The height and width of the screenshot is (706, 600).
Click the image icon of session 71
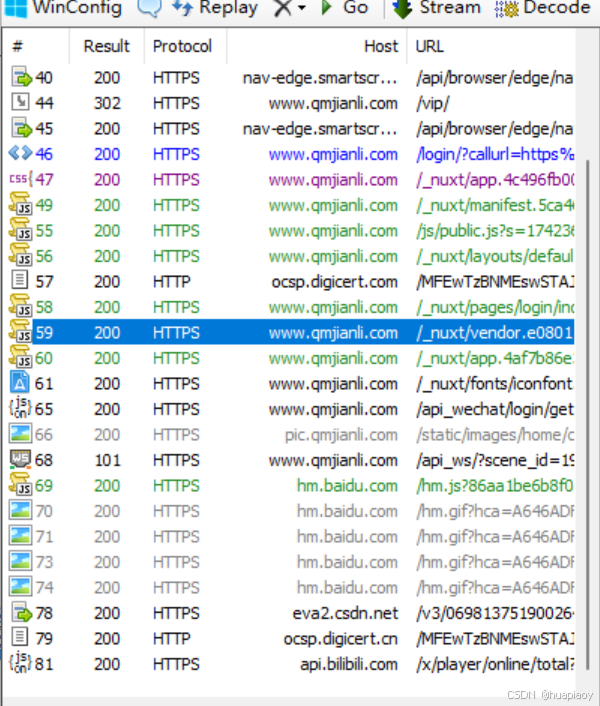click(20, 536)
